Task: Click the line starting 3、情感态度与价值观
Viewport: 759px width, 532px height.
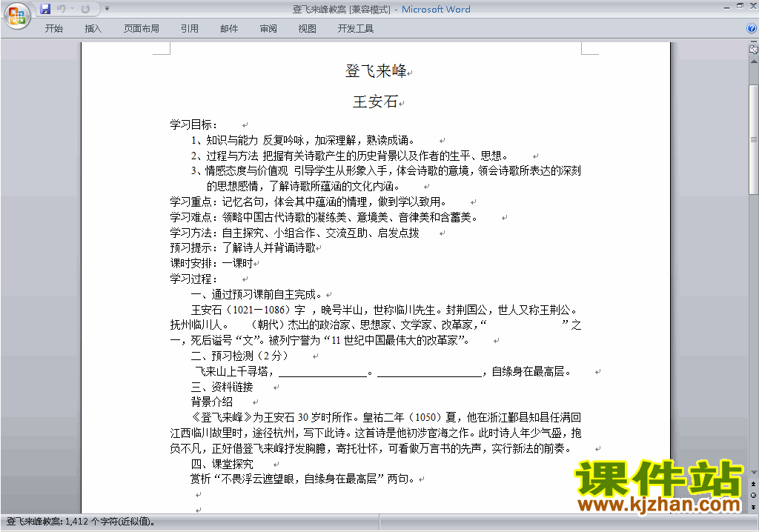Action: click(385, 171)
